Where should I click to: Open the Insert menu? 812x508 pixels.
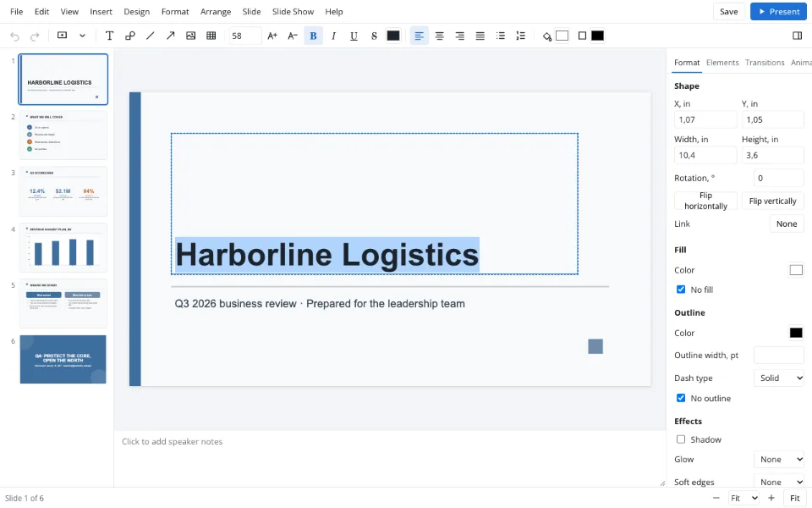pos(101,11)
